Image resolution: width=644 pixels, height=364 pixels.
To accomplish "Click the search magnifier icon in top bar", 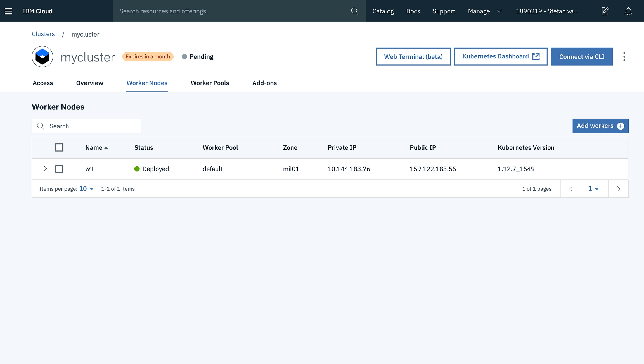I will click(354, 11).
